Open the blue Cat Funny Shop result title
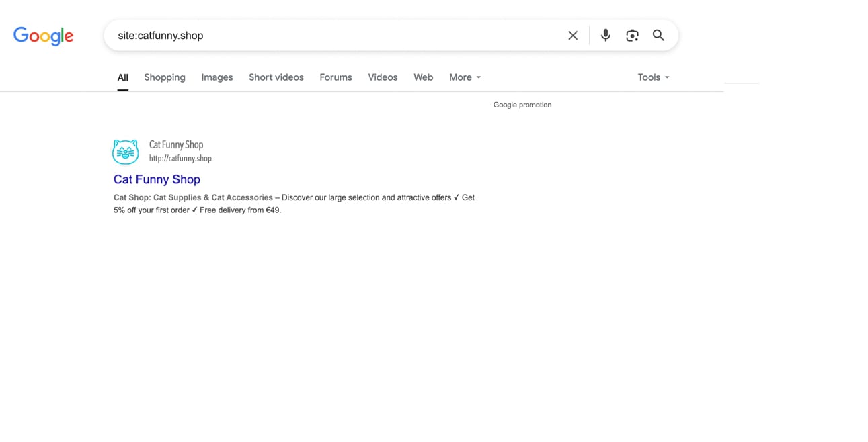The width and height of the screenshot is (868, 442). 157,179
